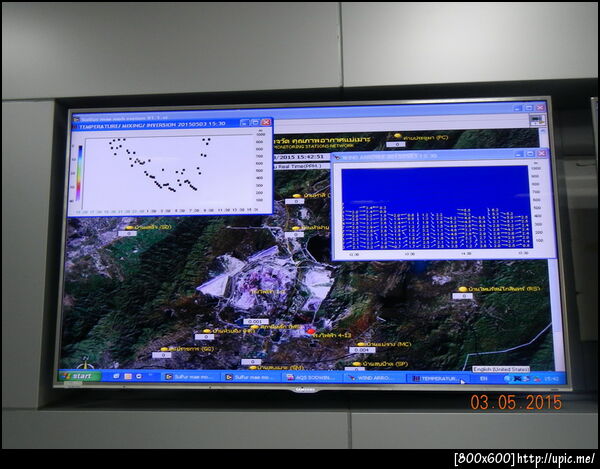Image resolution: width=600 pixels, height=469 pixels.
Task: Click the value box under station (GG)
Action: pos(162,355)
